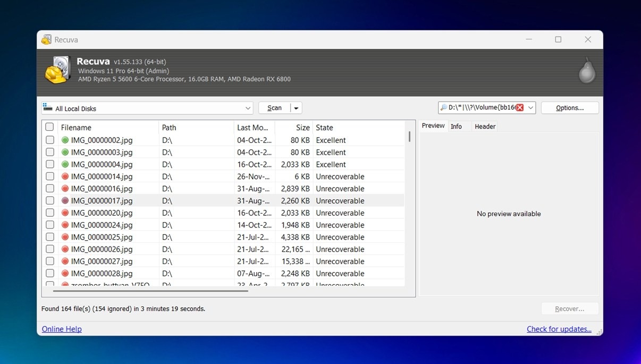Viewport: 641px width, 364px height.
Task: Check the box for IMG_00000016.jpg
Action: pos(49,189)
